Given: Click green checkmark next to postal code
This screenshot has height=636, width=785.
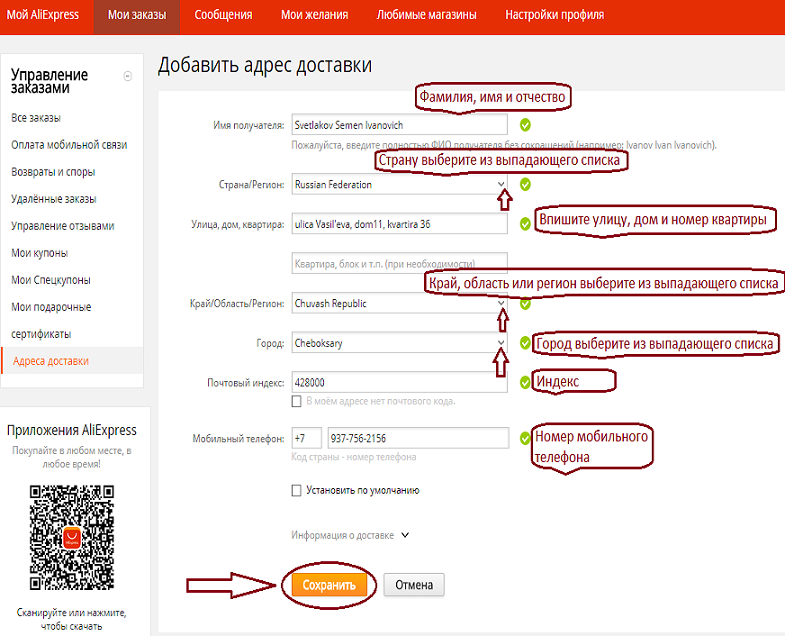Looking at the screenshot, I should (x=525, y=383).
